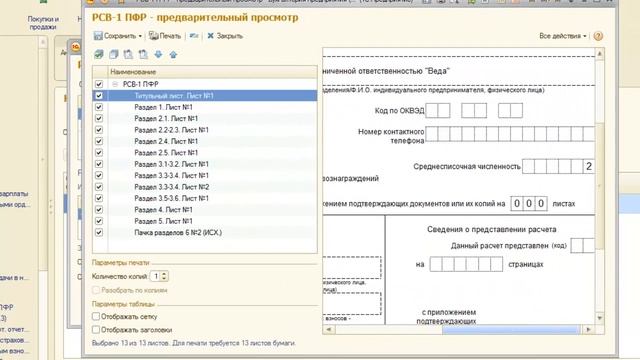This screenshot has height=360, width=640.
Task: Uncheck the Титульный лист. Лист №1 checkbox
Action: (99, 96)
